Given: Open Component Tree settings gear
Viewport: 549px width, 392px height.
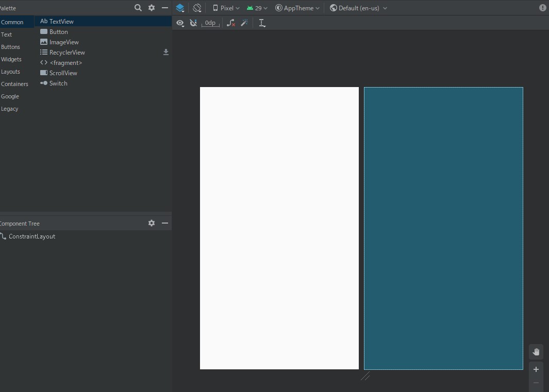Looking at the screenshot, I should pos(151,223).
